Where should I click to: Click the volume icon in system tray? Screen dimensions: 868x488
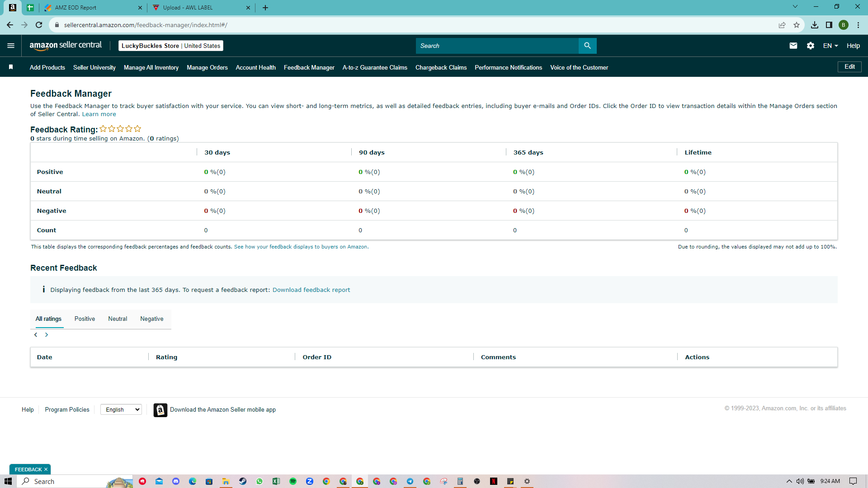click(x=800, y=481)
